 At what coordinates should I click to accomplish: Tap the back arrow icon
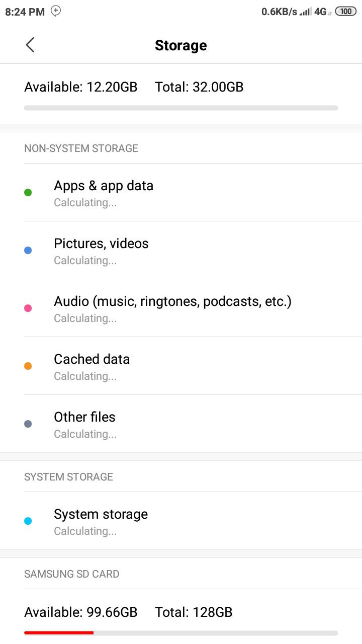tap(30, 45)
